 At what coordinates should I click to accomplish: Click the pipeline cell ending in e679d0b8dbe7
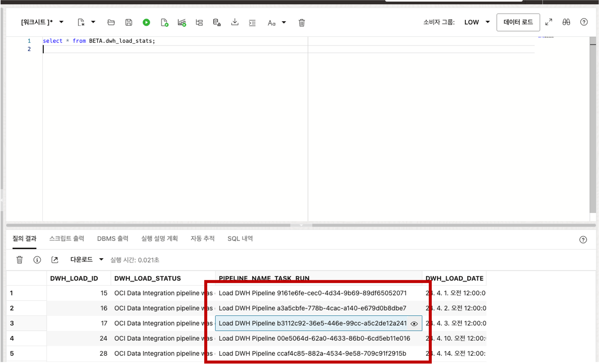click(x=318, y=308)
